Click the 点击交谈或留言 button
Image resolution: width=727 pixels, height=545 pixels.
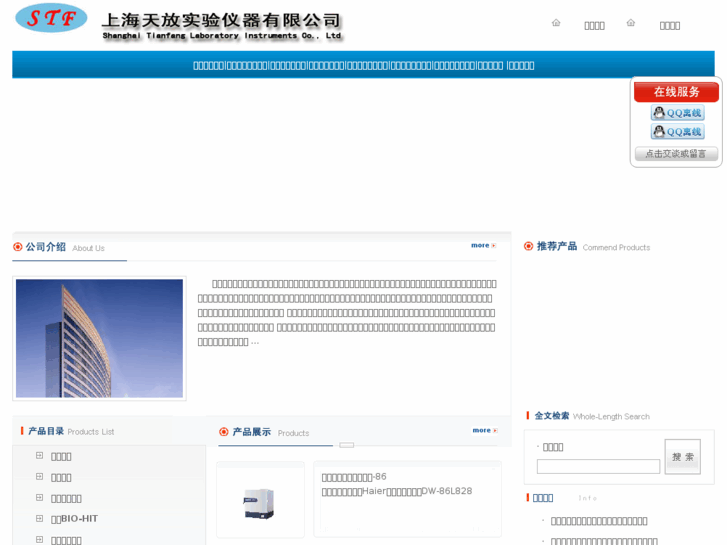pyautogui.click(x=676, y=154)
